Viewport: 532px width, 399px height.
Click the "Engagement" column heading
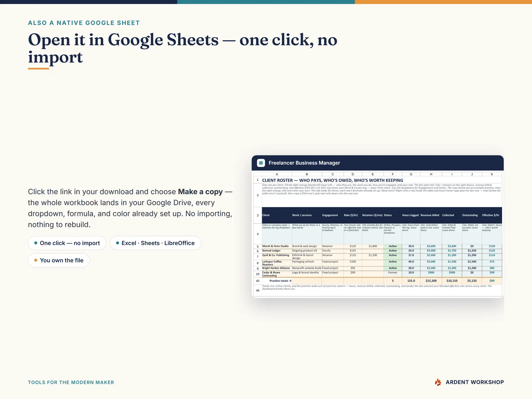click(x=332, y=215)
